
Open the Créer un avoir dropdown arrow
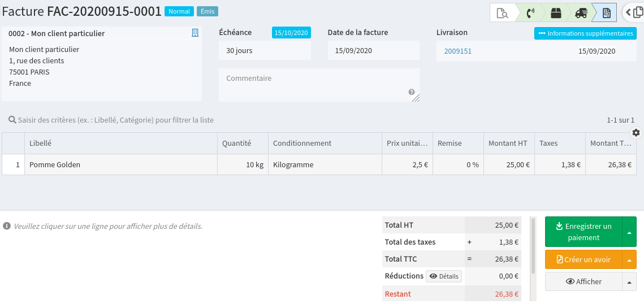629,259
